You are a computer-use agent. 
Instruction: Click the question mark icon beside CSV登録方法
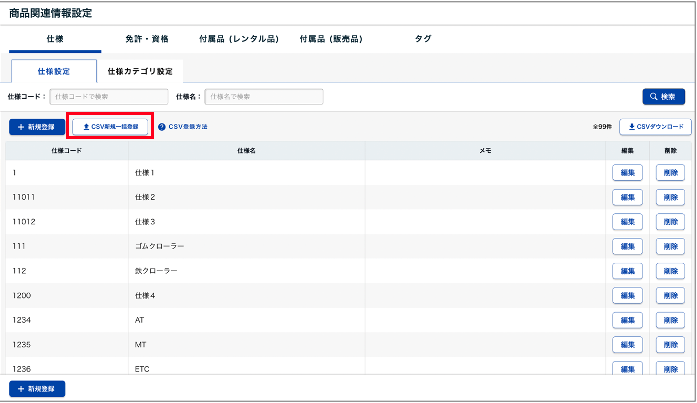tap(162, 127)
